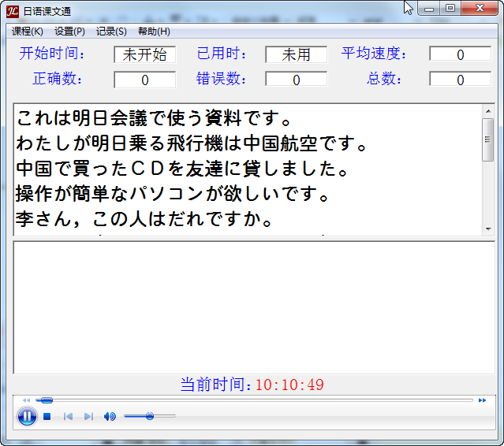Screen dimensions: 504x446
Task: Click the previous track button
Action: pos(69,416)
